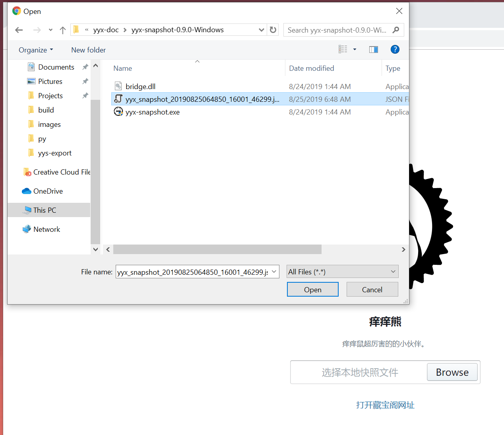Open the address bar history dropdown

(x=261, y=30)
